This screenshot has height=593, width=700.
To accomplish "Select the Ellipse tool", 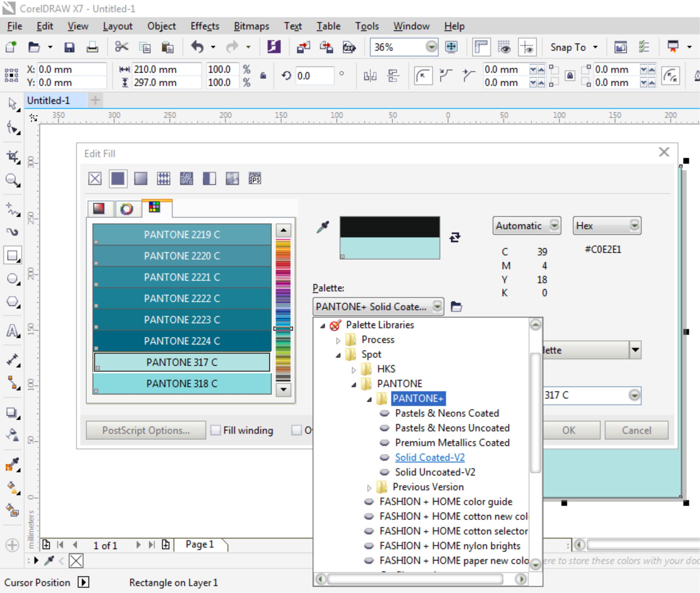I will [x=13, y=279].
